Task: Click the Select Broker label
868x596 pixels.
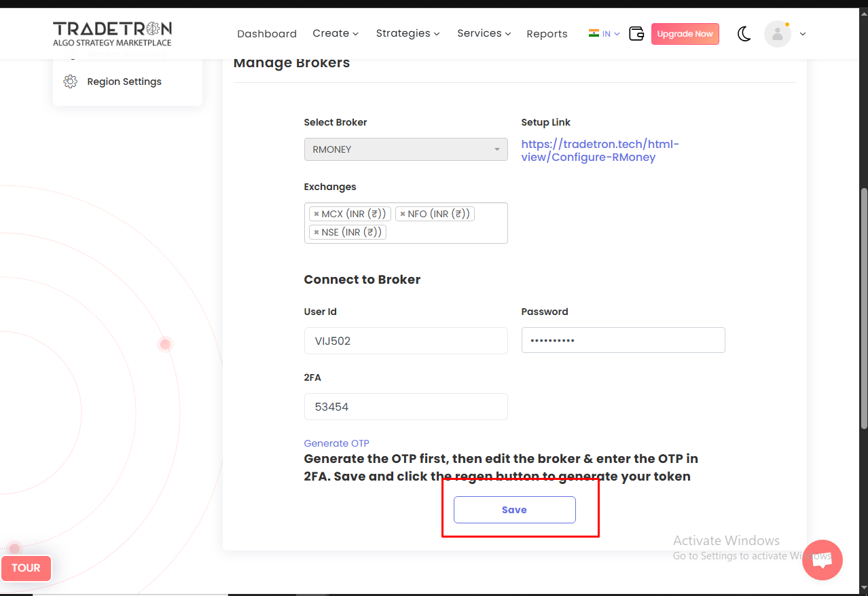Action: pos(336,123)
